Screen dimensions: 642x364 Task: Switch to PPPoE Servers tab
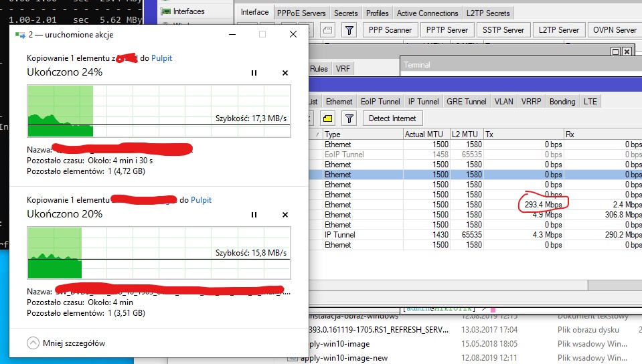click(301, 13)
